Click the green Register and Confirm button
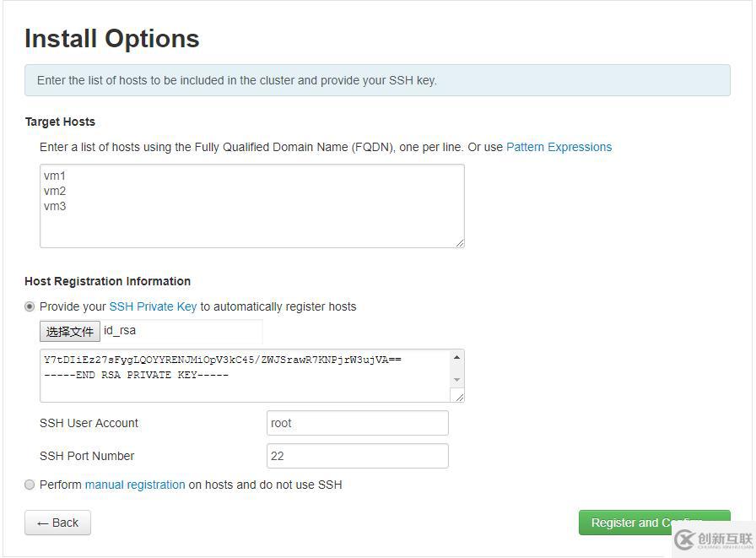 pos(654,523)
